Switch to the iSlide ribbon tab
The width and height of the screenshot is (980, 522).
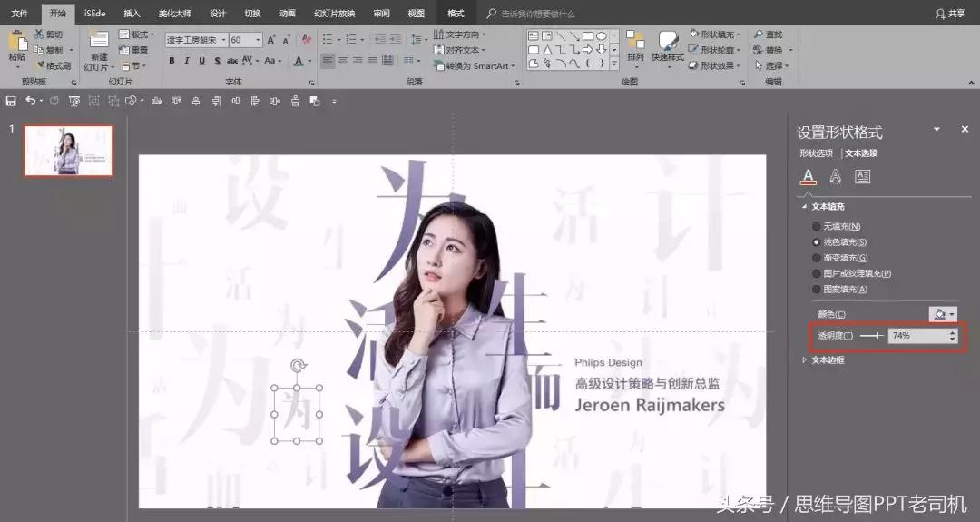95,13
